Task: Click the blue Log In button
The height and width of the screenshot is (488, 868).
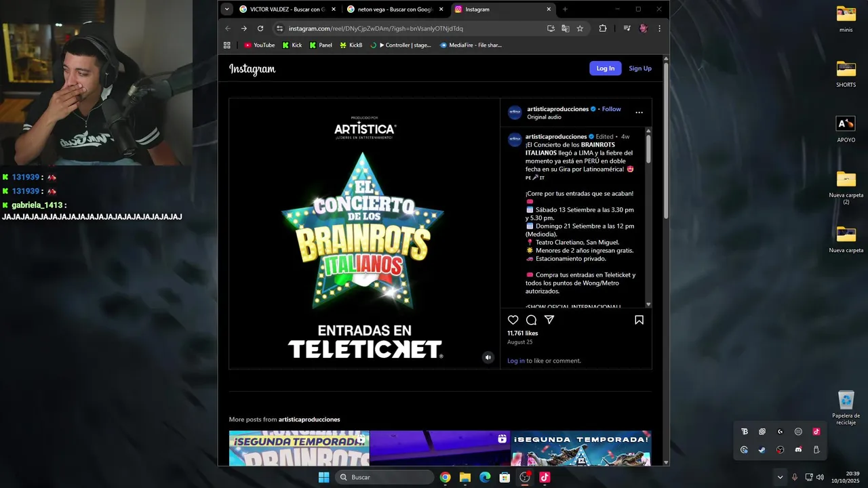Action: coord(606,68)
